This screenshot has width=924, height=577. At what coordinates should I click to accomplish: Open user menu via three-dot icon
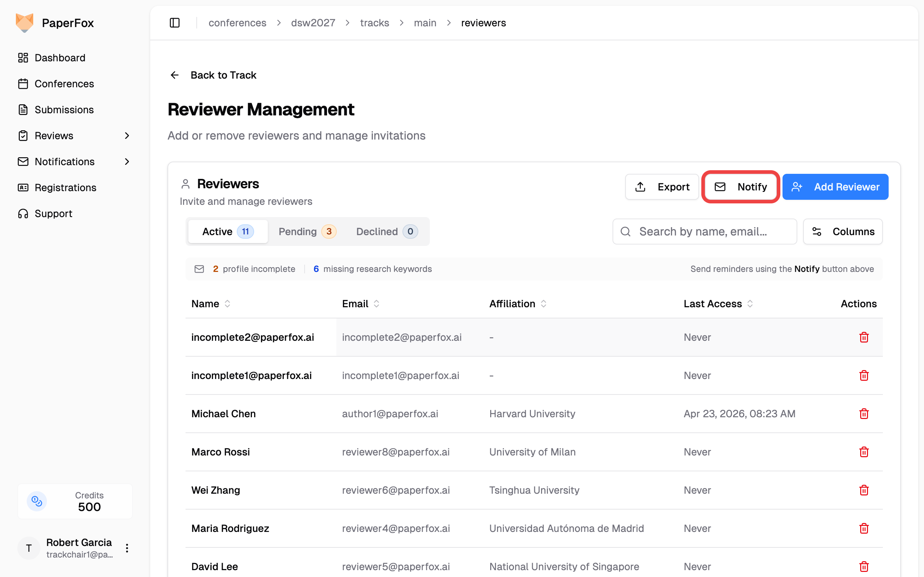click(x=127, y=548)
